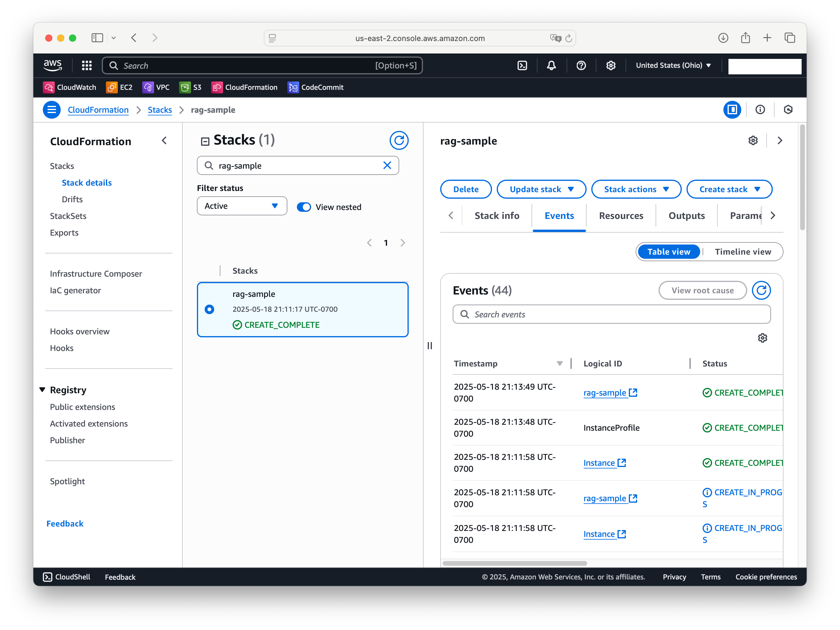Open the Instance logical ID link with CREATE_COMPLETE

point(604,463)
